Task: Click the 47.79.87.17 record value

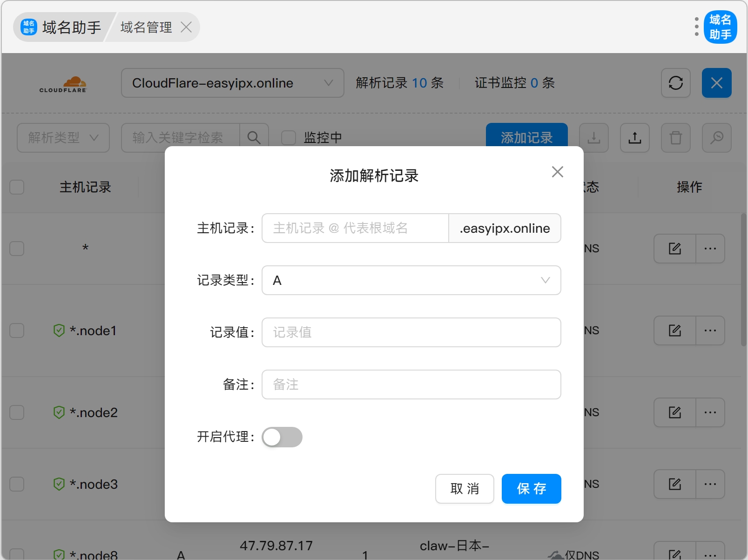Action: [276, 546]
